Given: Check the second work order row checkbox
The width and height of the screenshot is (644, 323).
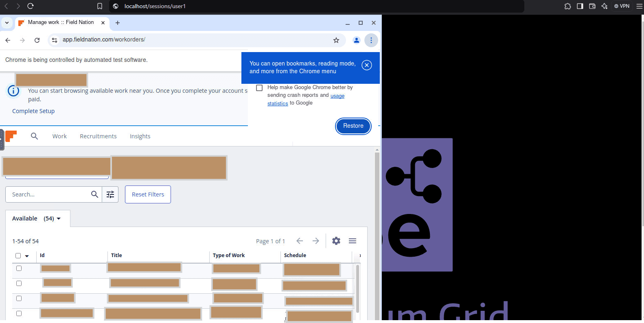Looking at the screenshot, I should [19, 284].
